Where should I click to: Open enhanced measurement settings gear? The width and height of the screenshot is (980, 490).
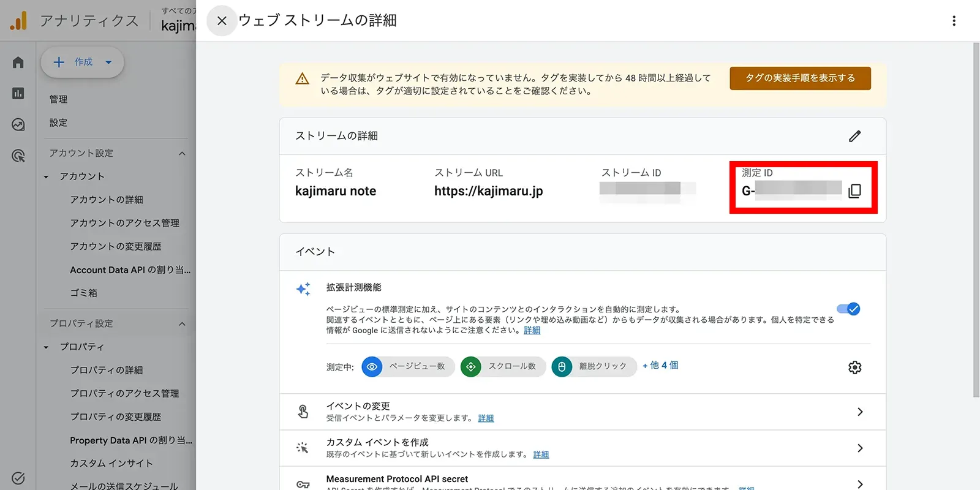(x=855, y=367)
